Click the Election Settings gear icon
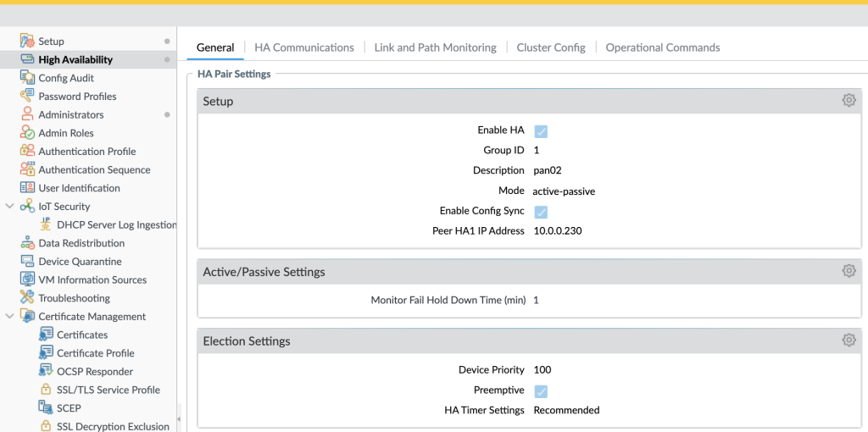This screenshot has width=868, height=432. point(849,341)
